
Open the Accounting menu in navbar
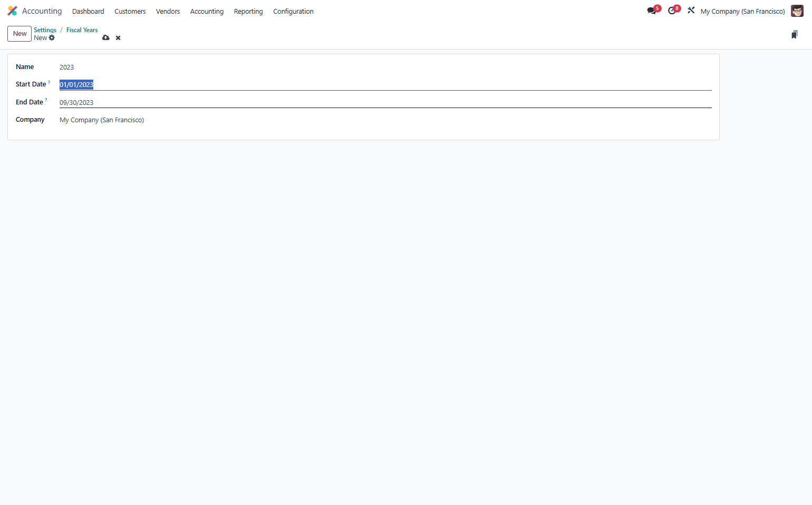point(207,11)
